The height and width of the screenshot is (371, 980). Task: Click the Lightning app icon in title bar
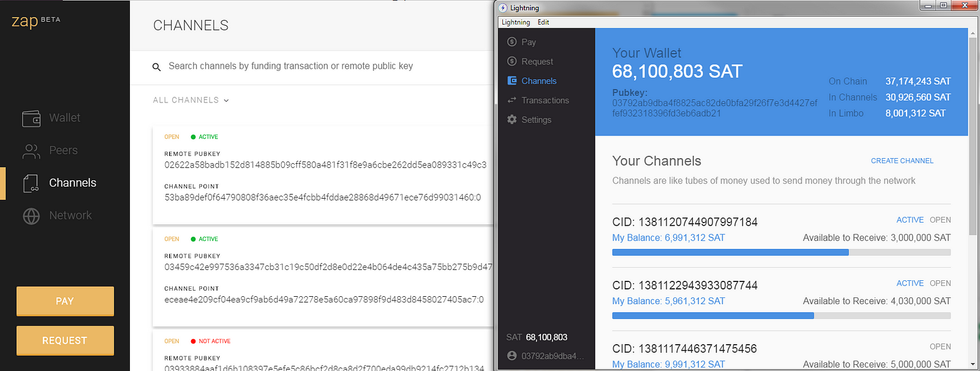tap(503, 8)
